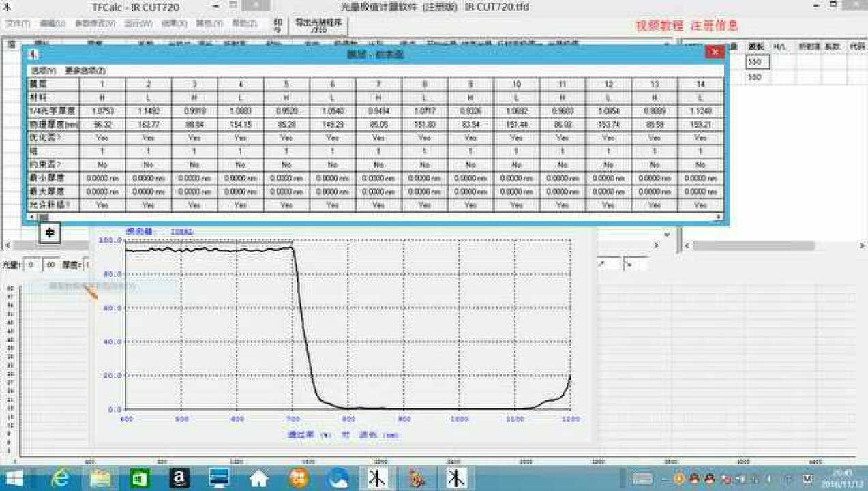Image resolution: width=868 pixels, height=491 pixels.
Task: Toggle 约束否 value for layer 3
Action: (194, 164)
